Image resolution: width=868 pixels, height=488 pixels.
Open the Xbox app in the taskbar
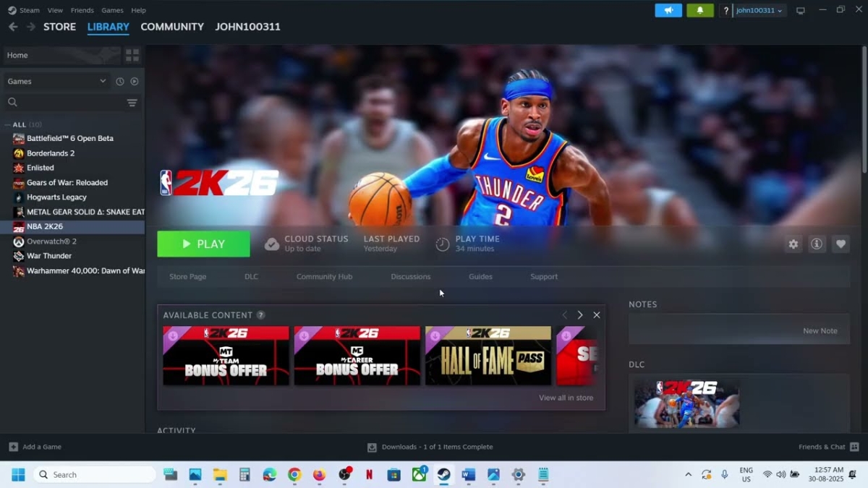[419, 475]
